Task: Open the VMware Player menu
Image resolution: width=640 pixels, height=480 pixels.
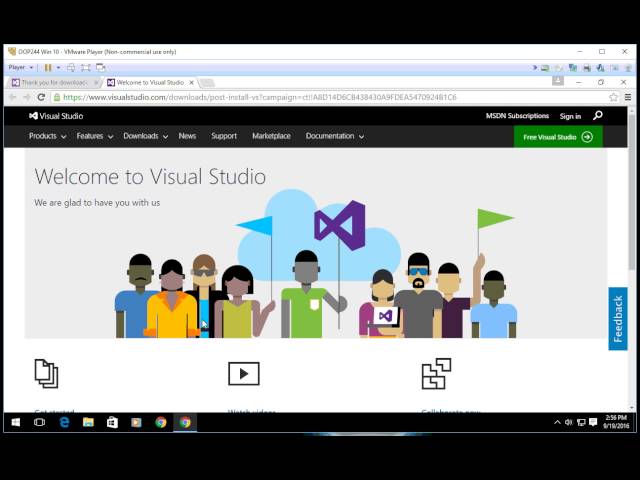Action: click(20, 67)
